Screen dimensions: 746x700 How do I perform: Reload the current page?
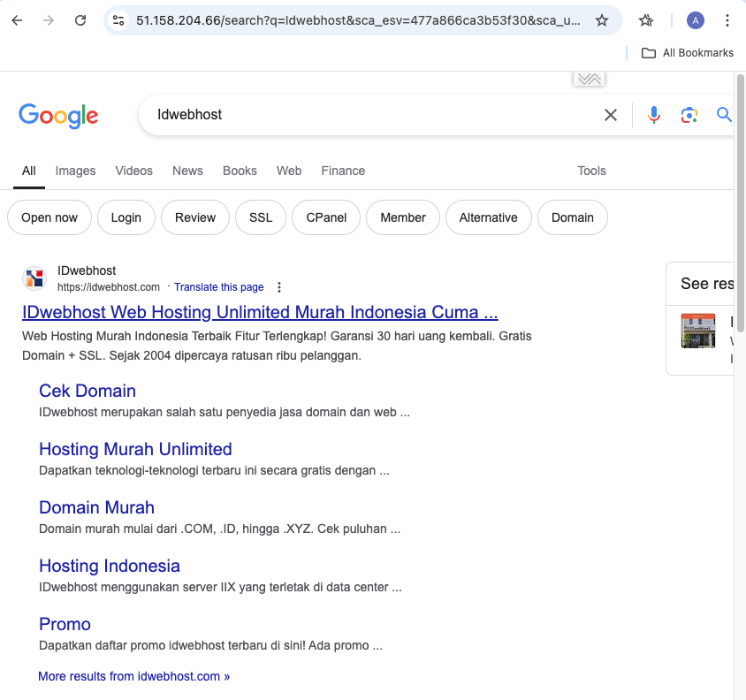[x=80, y=20]
